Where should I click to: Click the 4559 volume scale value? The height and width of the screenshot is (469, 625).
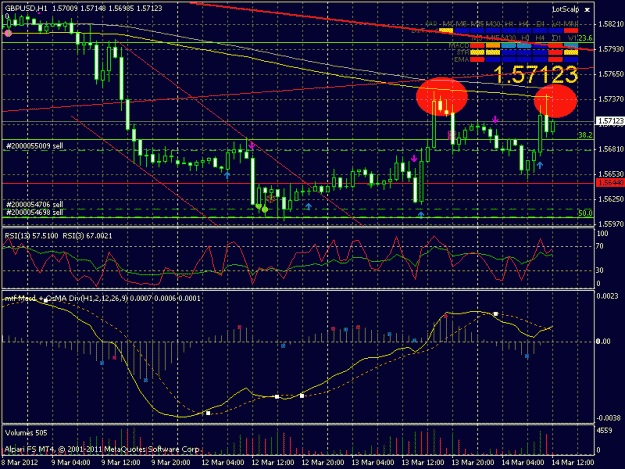click(604, 431)
